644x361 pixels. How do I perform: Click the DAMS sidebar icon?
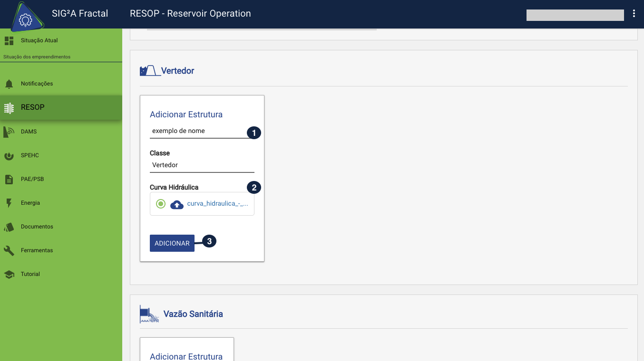[x=9, y=132]
